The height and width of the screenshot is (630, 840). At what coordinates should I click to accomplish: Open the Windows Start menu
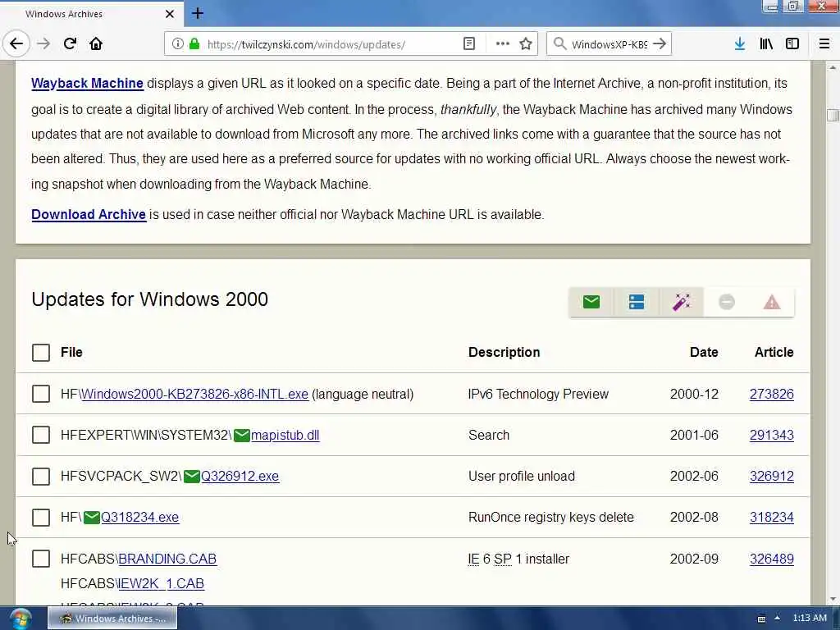[20, 619]
